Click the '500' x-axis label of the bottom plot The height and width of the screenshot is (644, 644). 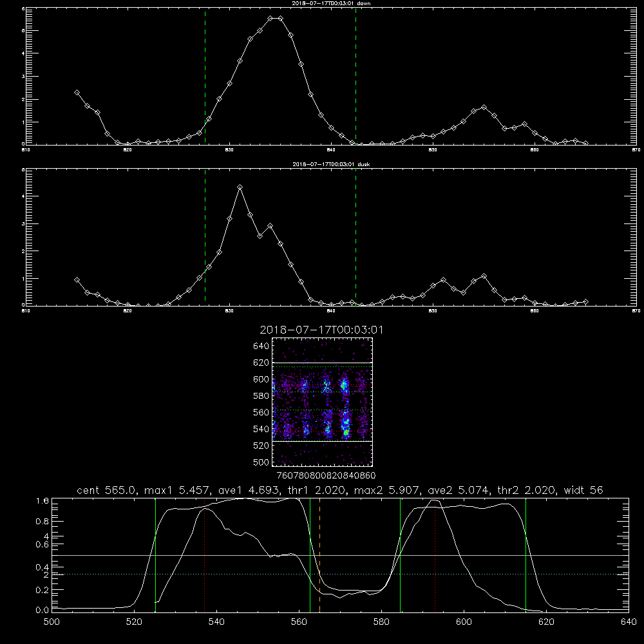[x=52, y=622]
